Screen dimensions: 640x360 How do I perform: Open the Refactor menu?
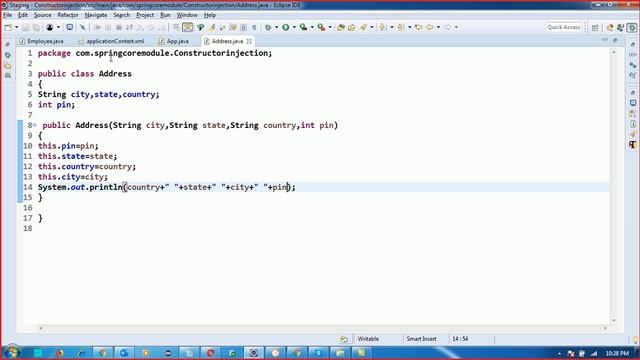(68, 15)
